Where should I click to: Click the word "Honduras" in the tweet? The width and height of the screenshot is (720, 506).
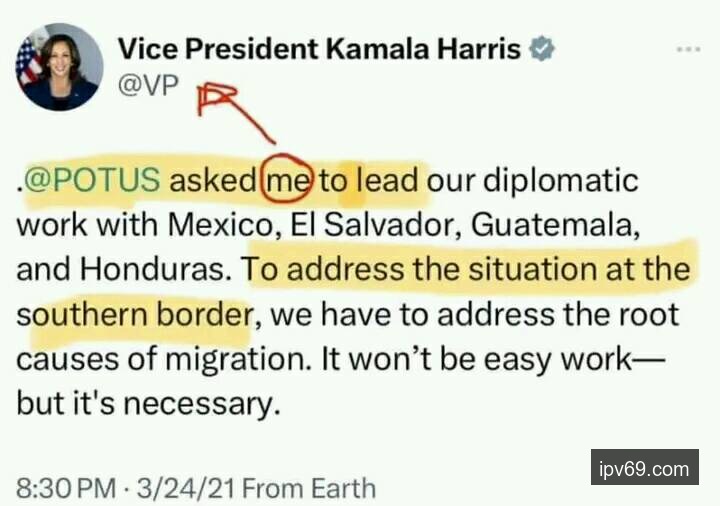[x=155, y=269]
